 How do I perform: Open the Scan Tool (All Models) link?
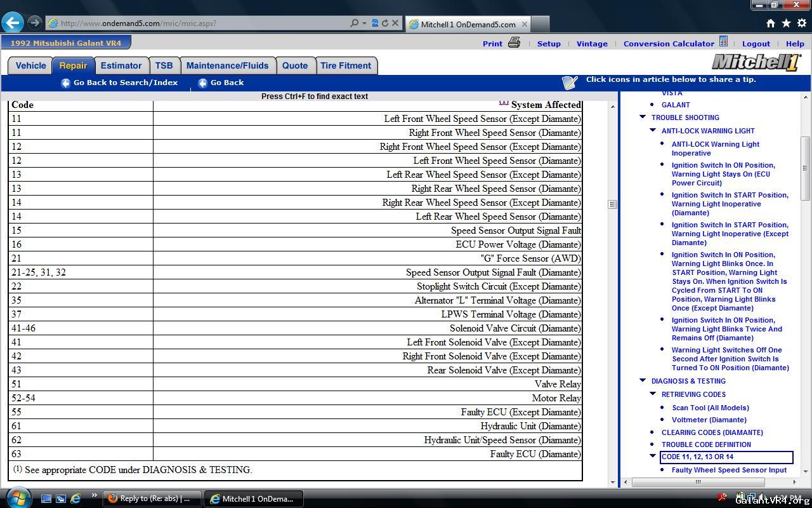tap(710, 408)
